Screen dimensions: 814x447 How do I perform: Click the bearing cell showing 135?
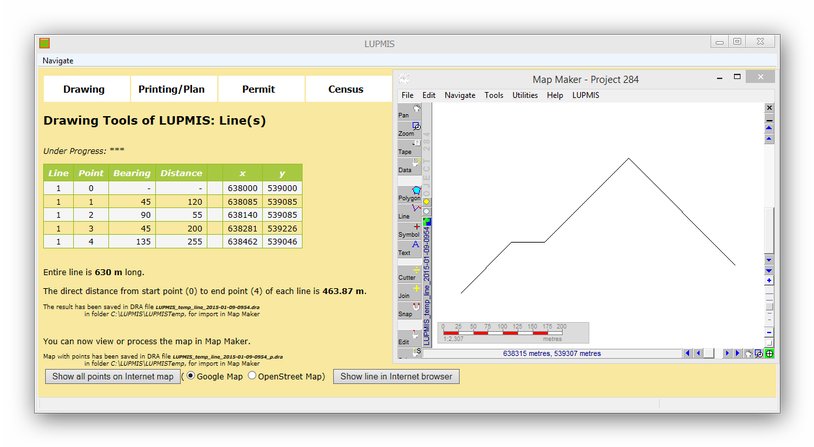[x=132, y=242]
